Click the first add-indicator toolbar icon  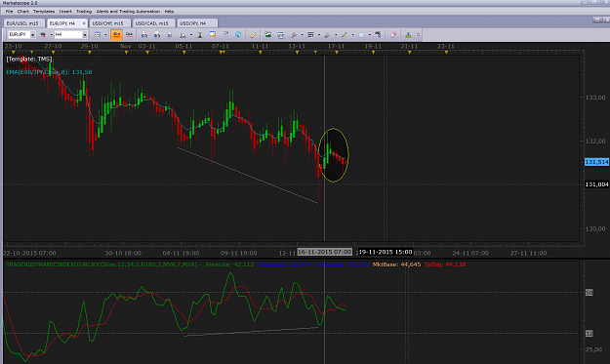[144, 34]
